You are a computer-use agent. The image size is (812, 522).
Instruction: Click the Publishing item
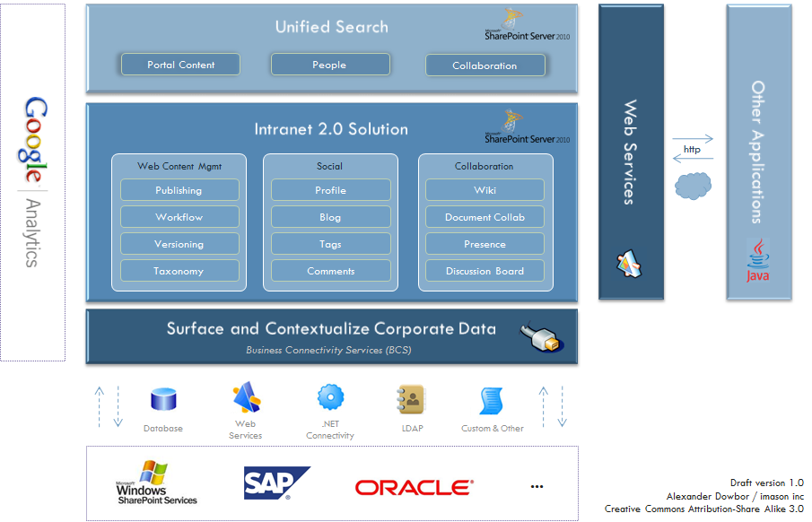point(179,190)
